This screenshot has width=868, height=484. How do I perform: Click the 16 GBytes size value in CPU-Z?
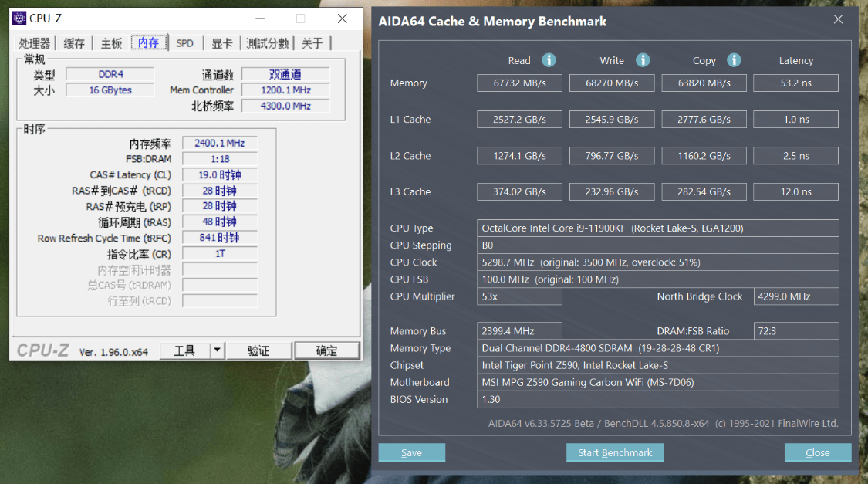110,90
